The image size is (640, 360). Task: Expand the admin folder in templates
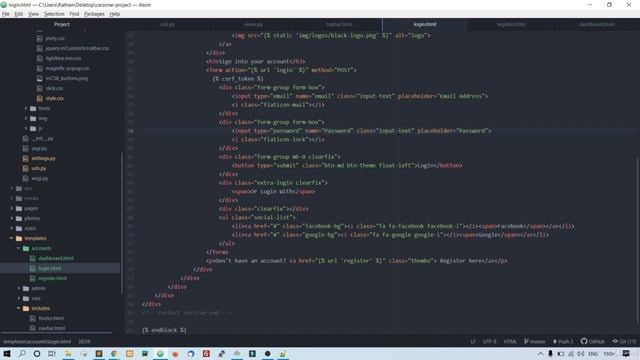point(38,289)
